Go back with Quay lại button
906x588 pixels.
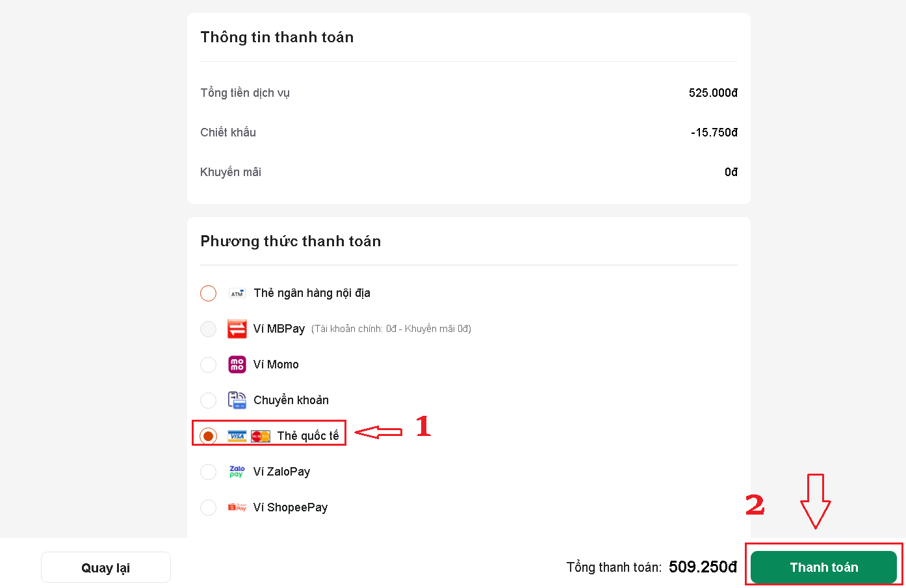pyautogui.click(x=106, y=567)
